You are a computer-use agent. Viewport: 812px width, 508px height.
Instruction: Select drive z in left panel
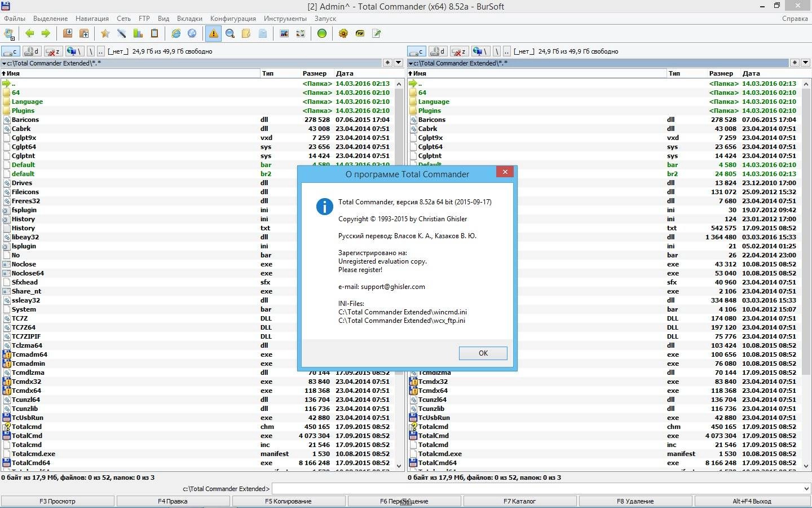click(x=53, y=51)
